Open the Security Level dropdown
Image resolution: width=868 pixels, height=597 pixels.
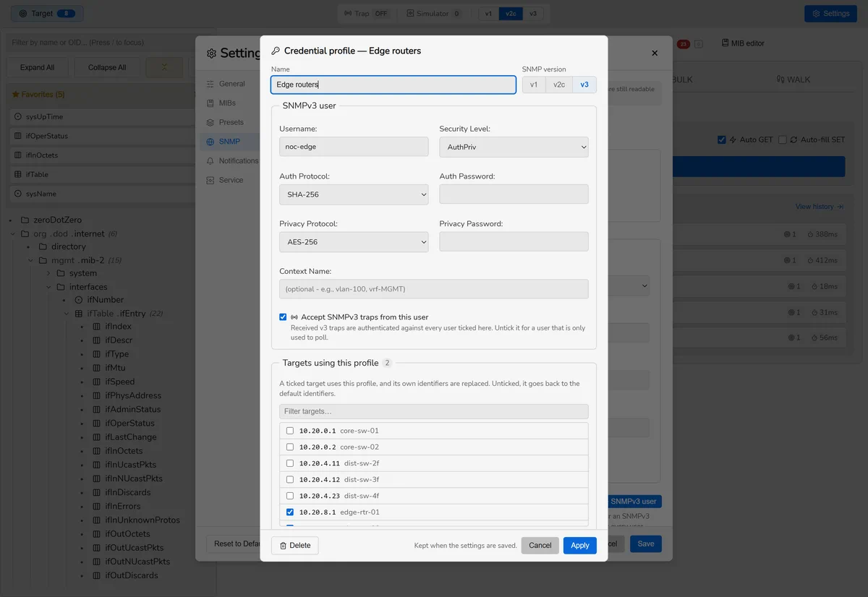tap(514, 147)
